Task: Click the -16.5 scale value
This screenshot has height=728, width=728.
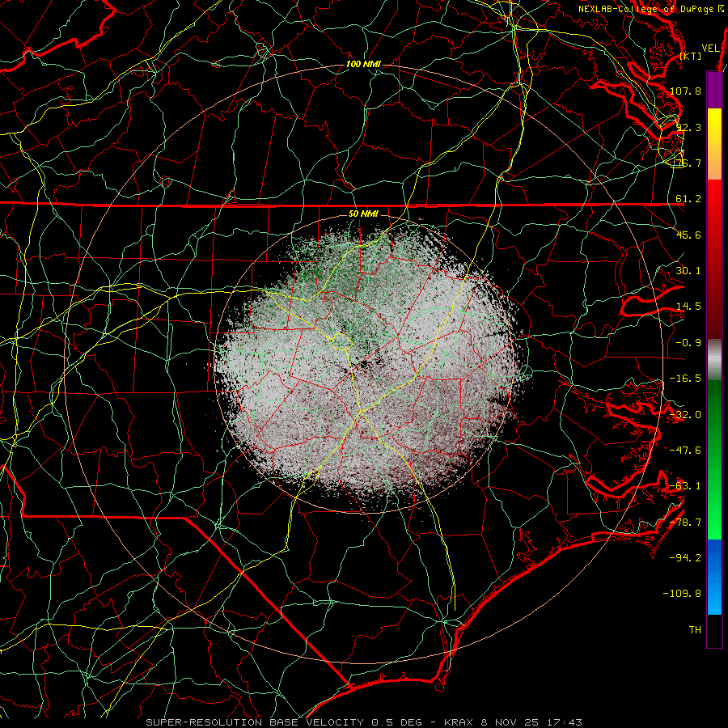Action: tap(685, 379)
